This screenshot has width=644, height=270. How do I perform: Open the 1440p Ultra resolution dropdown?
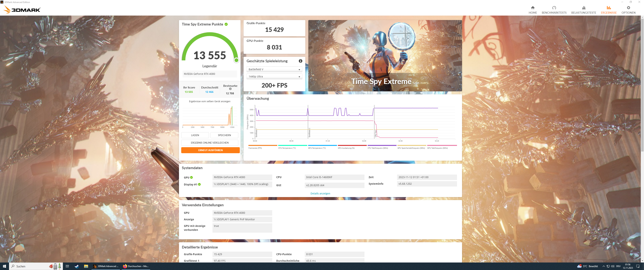tap(274, 76)
